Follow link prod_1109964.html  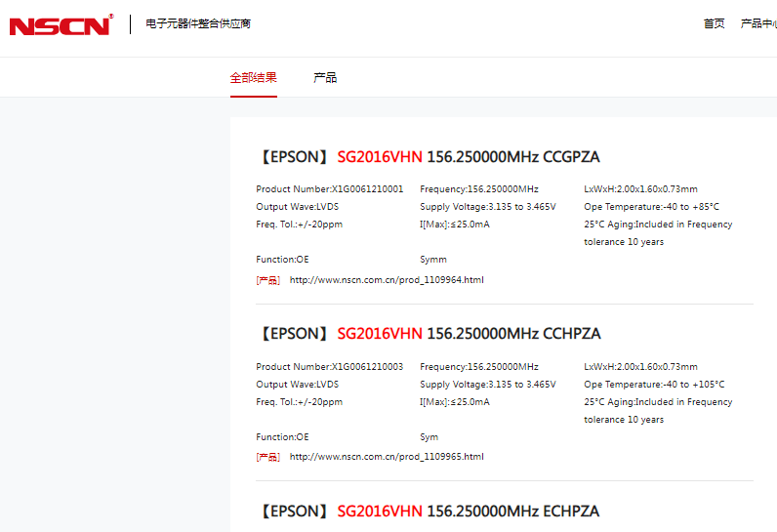(387, 280)
